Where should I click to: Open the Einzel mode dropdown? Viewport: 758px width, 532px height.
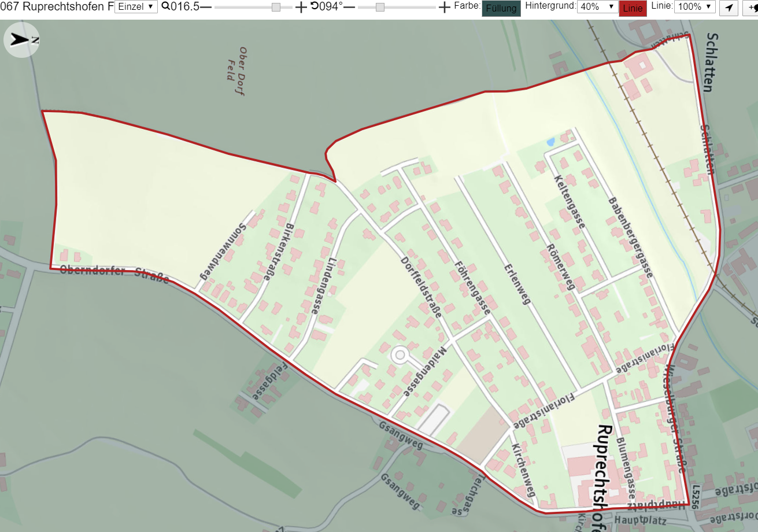136,7
